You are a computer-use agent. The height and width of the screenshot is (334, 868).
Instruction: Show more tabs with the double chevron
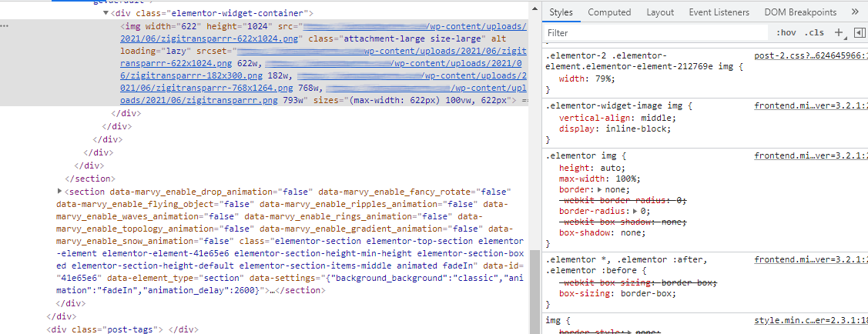click(853, 12)
